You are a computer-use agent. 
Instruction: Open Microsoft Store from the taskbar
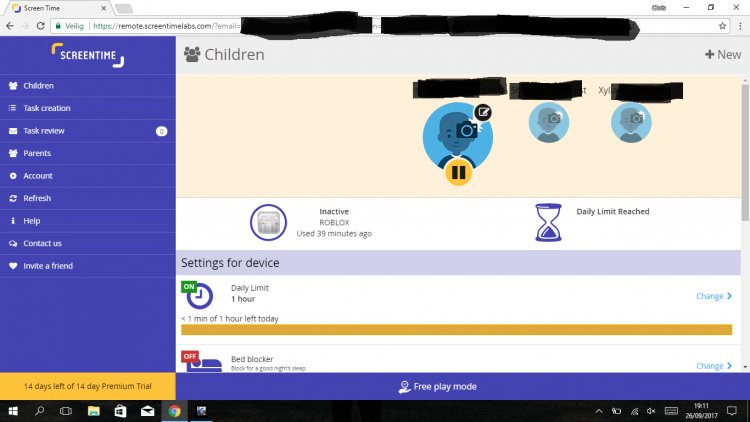point(120,411)
